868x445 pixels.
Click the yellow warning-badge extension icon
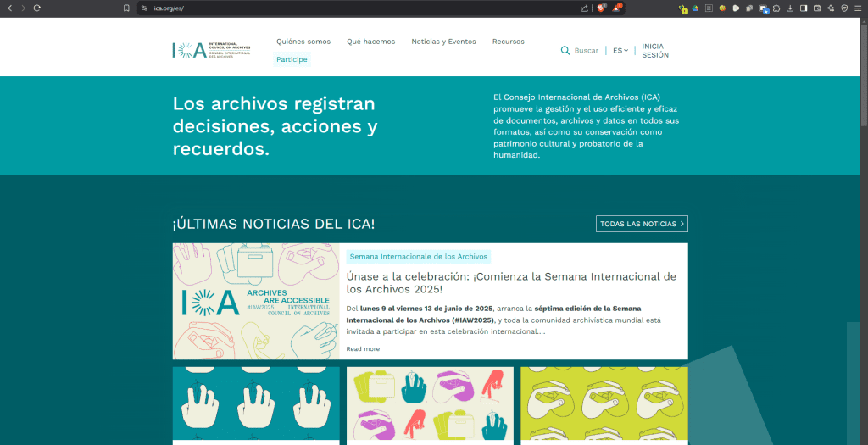[682, 8]
